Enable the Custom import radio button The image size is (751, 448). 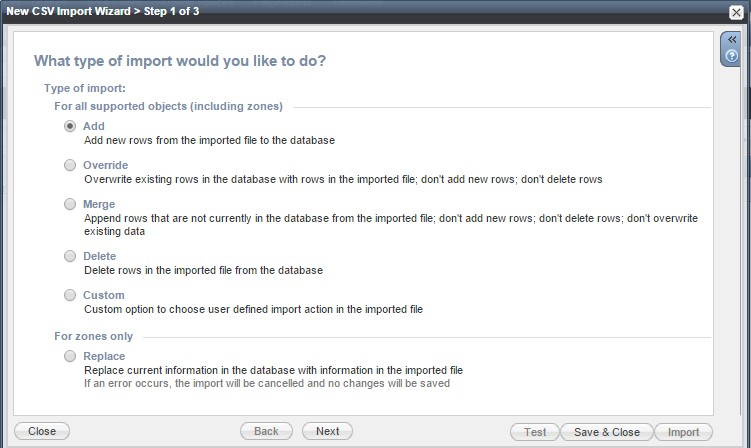coord(70,295)
